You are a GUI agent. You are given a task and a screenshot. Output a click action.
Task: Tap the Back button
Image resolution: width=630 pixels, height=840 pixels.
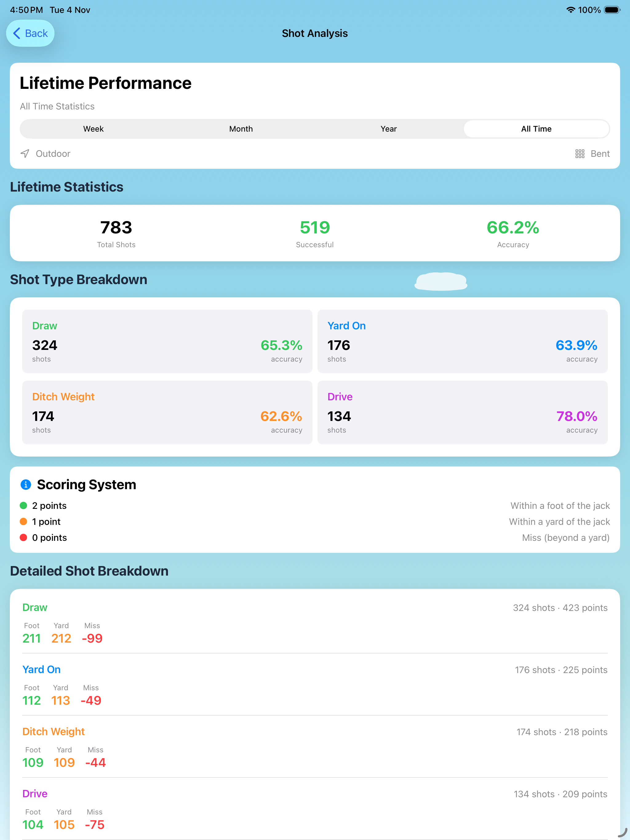click(x=30, y=34)
